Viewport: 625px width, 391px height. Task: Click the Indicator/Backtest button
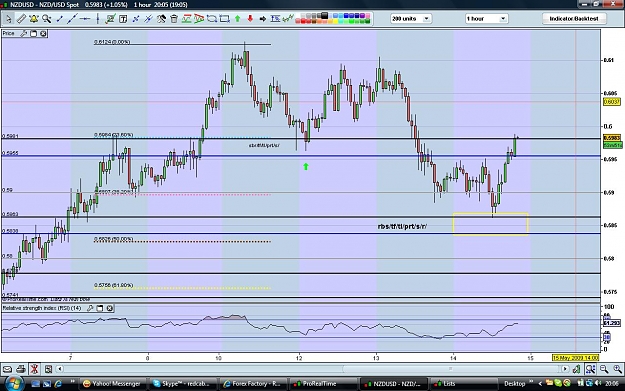(574, 19)
